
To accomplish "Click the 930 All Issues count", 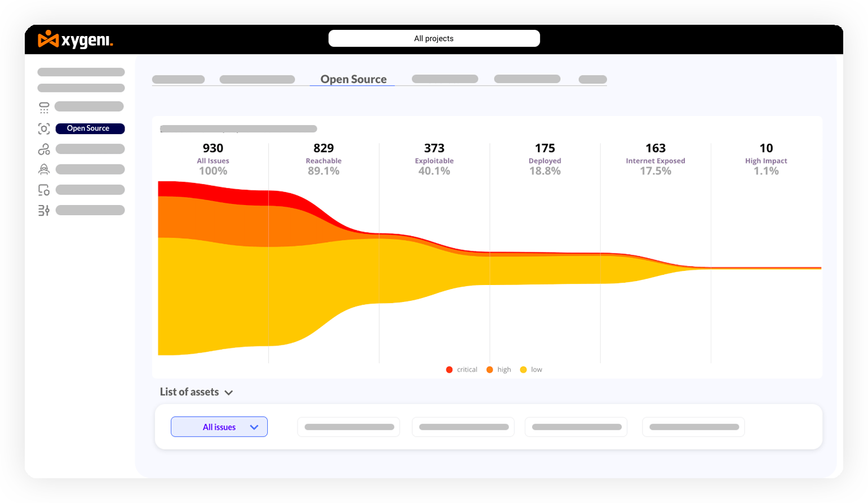I will (x=213, y=148).
